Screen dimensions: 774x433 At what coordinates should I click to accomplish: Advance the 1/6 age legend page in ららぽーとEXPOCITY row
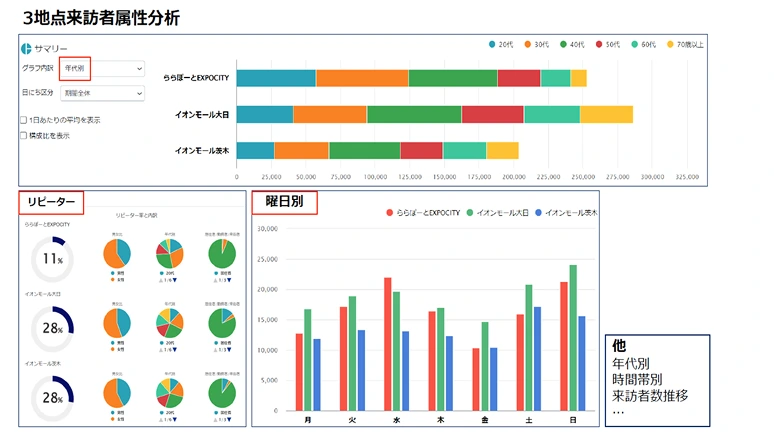175,280
